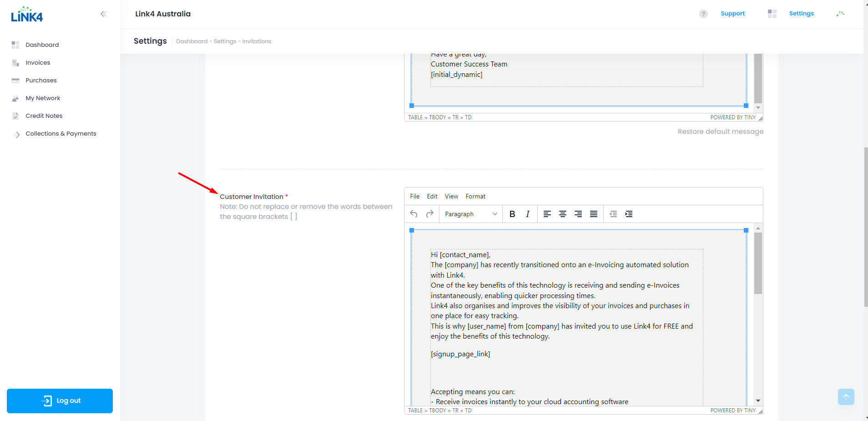Open the Settings link in the header

point(801,14)
